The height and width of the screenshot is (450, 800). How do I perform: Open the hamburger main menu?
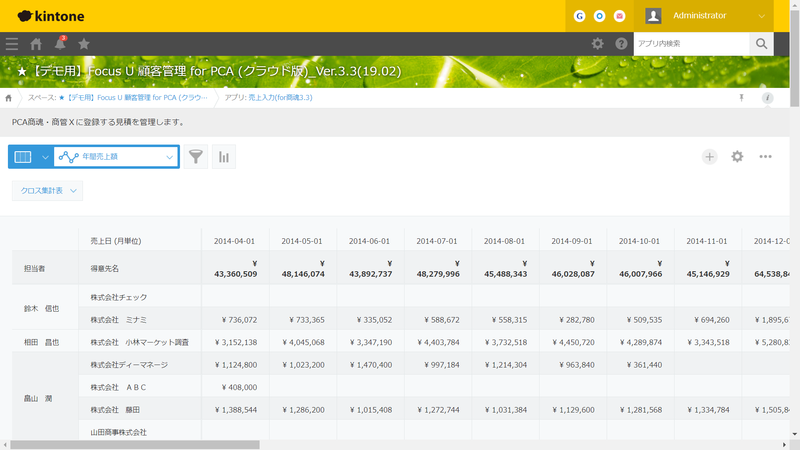[12, 44]
